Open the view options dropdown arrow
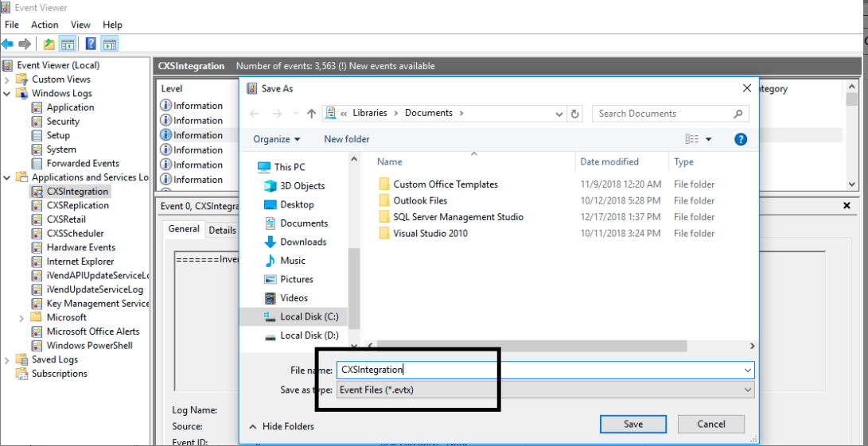The height and width of the screenshot is (446, 868). coord(709,139)
